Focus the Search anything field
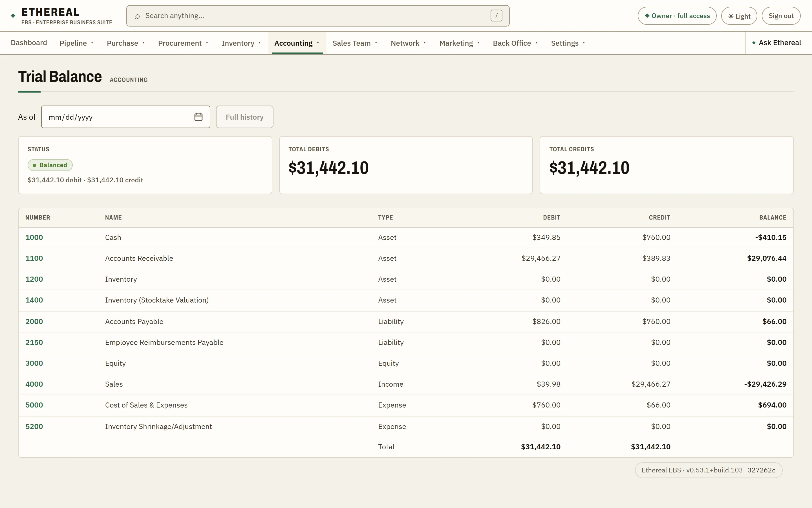Screen dimensions: 812x508 click(x=318, y=16)
